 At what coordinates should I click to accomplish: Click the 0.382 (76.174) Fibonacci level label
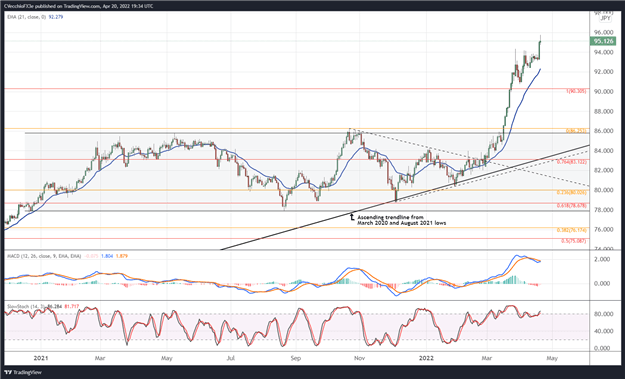[x=571, y=230]
